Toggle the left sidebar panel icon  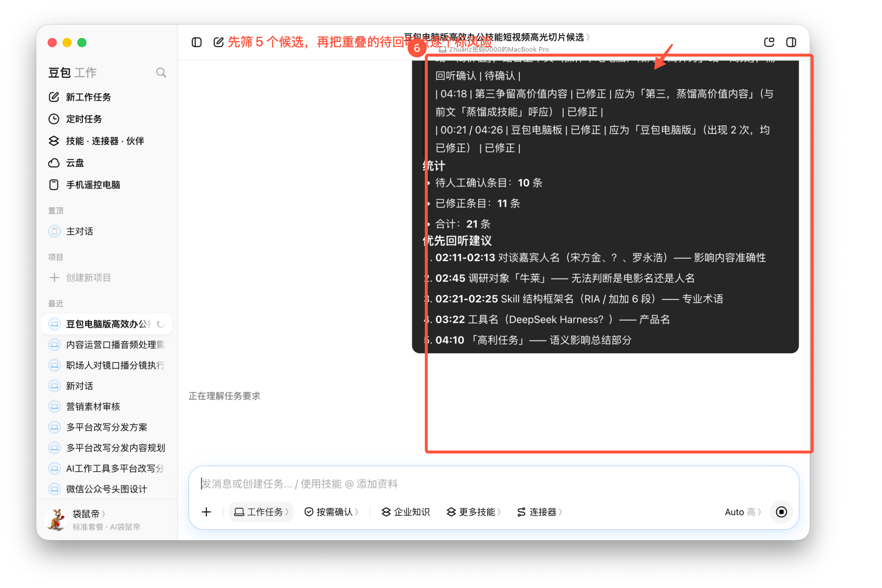[197, 42]
